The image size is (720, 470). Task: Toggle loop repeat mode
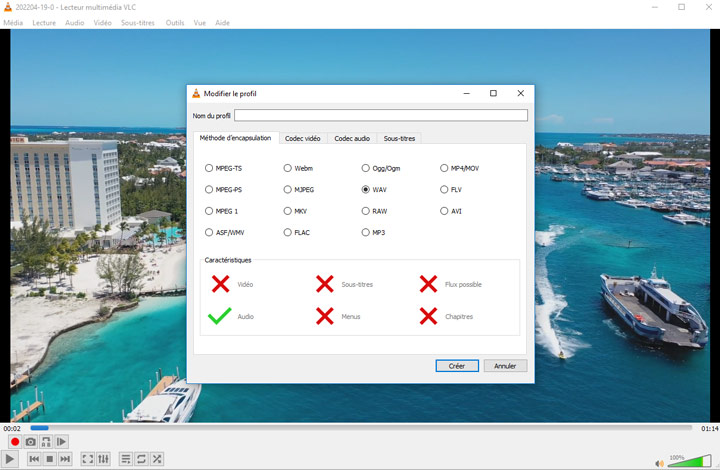point(141,459)
